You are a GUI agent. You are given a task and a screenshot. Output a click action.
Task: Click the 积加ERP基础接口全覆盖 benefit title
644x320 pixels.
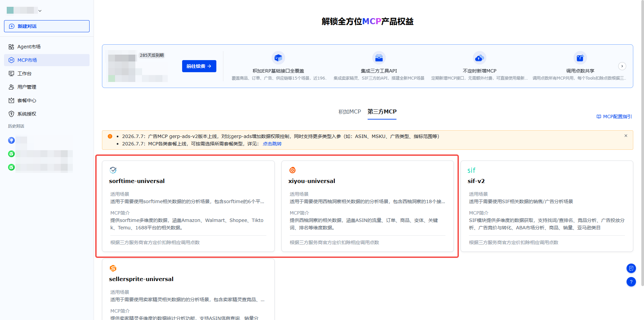coord(278,71)
